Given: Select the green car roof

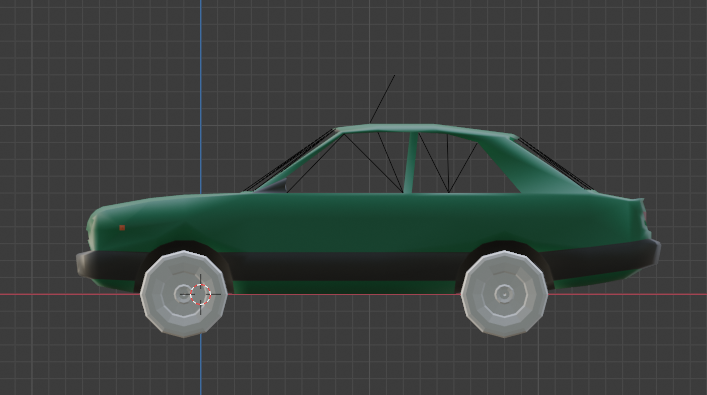Looking at the screenshot, I should [x=426, y=129].
